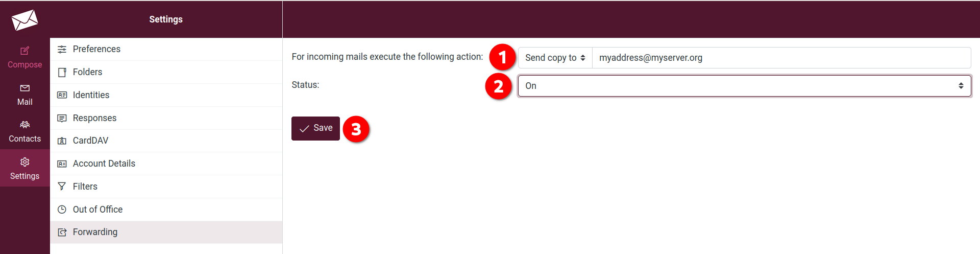Image resolution: width=980 pixels, height=254 pixels.
Task: Click the Filters funnel icon
Action: pyautogui.click(x=62, y=187)
